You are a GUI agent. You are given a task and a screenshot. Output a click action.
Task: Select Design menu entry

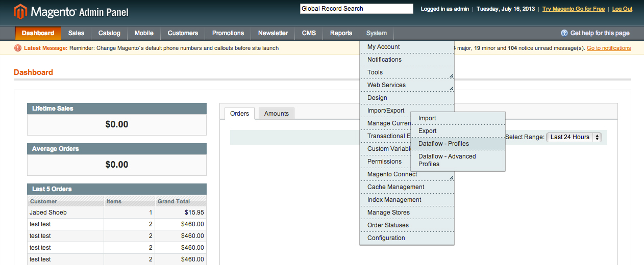point(407,98)
